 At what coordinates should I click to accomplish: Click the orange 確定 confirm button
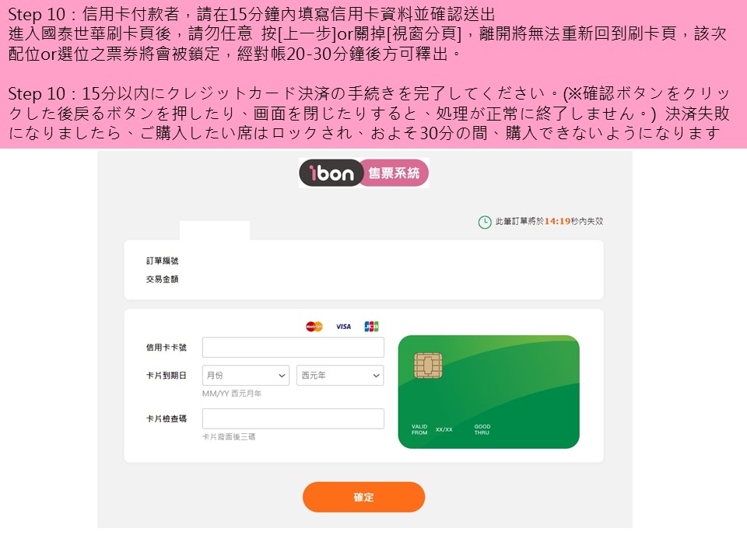pyautogui.click(x=363, y=497)
